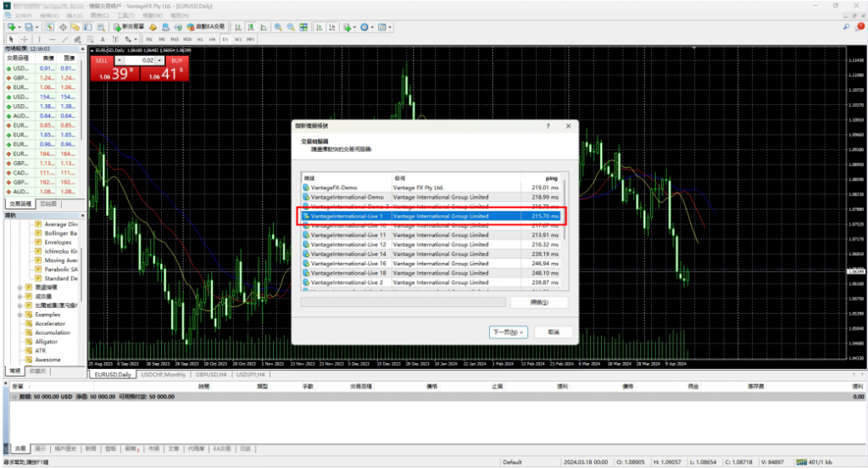868x469 pixels.
Task: Switch chart to H4 timeframe
Action: click(x=212, y=39)
